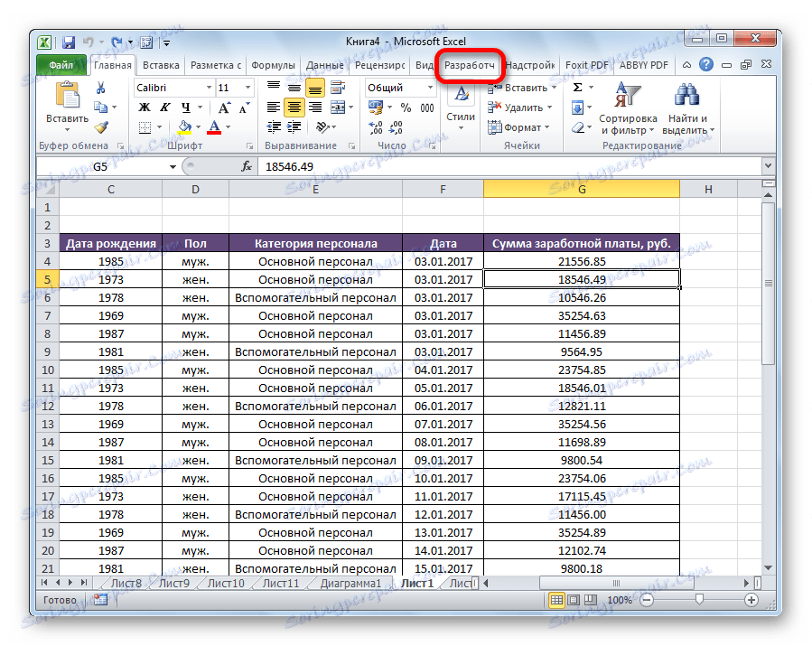Apply red font color with the A icon
This screenshot has width=812, height=646.
click(x=214, y=126)
